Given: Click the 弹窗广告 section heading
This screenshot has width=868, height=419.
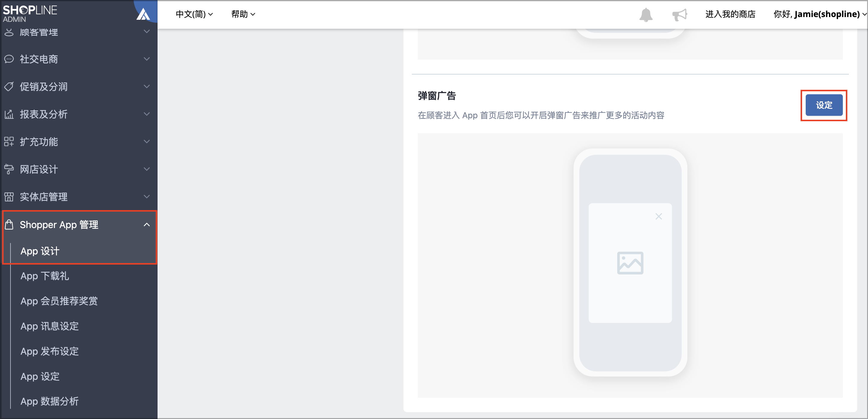Looking at the screenshot, I should point(437,96).
